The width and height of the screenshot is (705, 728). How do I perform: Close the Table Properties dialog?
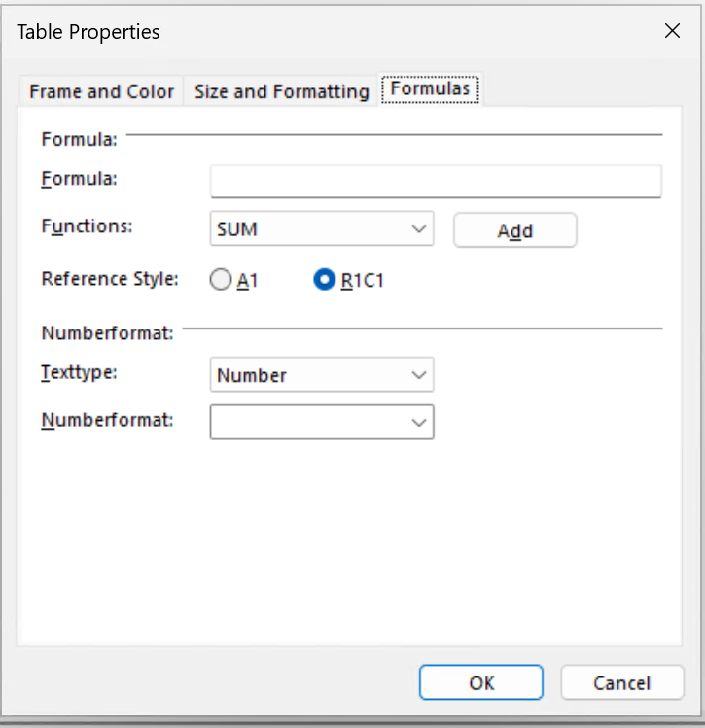pyautogui.click(x=672, y=31)
